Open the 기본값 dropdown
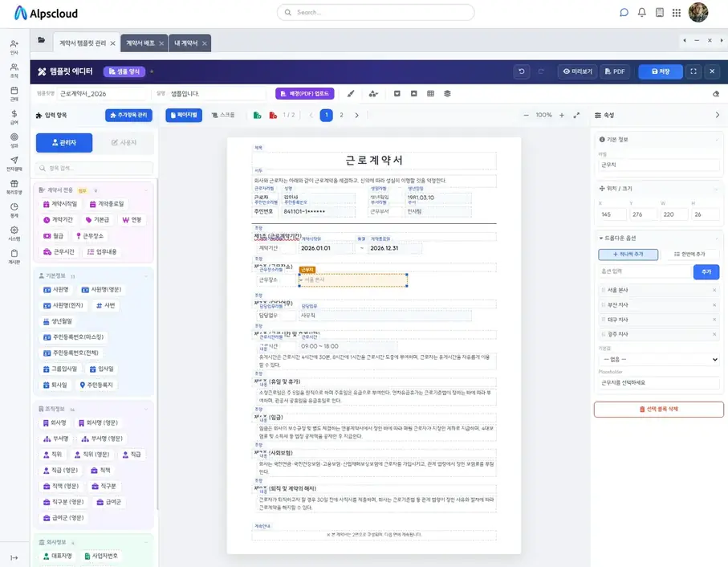Image resolution: width=728 pixels, height=567 pixels. (x=659, y=360)
